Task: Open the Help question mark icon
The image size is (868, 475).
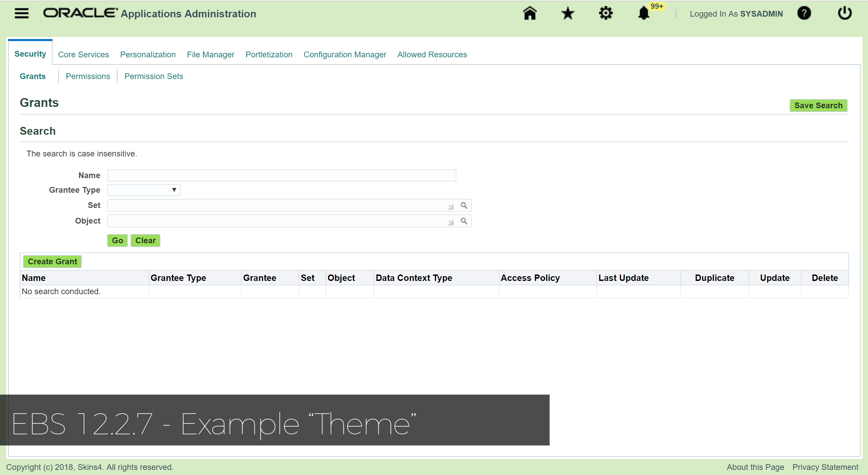Action: (804, 14)
